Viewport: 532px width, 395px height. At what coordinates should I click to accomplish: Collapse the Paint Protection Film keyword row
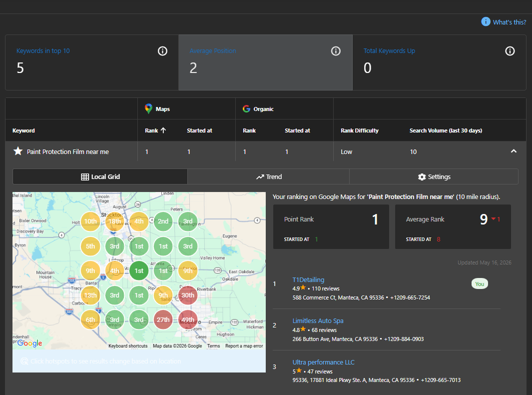coord(514,151)
